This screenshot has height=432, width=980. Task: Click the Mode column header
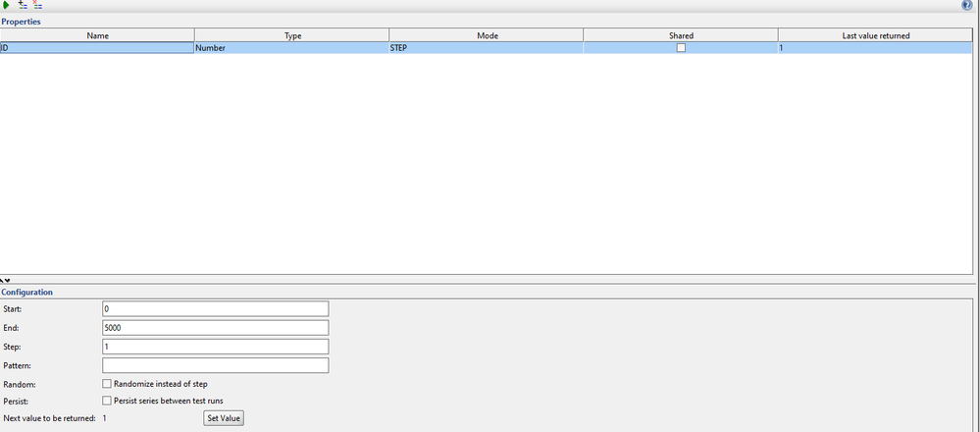coord(487,35)
